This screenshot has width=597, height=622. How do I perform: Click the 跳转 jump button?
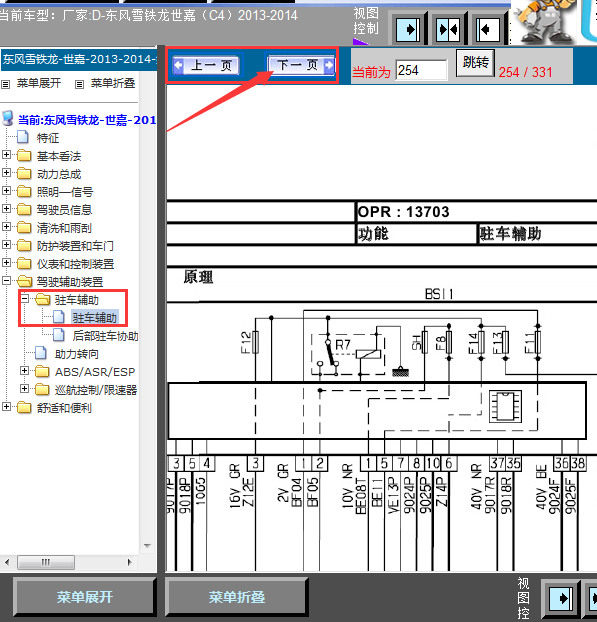[475, 63]
